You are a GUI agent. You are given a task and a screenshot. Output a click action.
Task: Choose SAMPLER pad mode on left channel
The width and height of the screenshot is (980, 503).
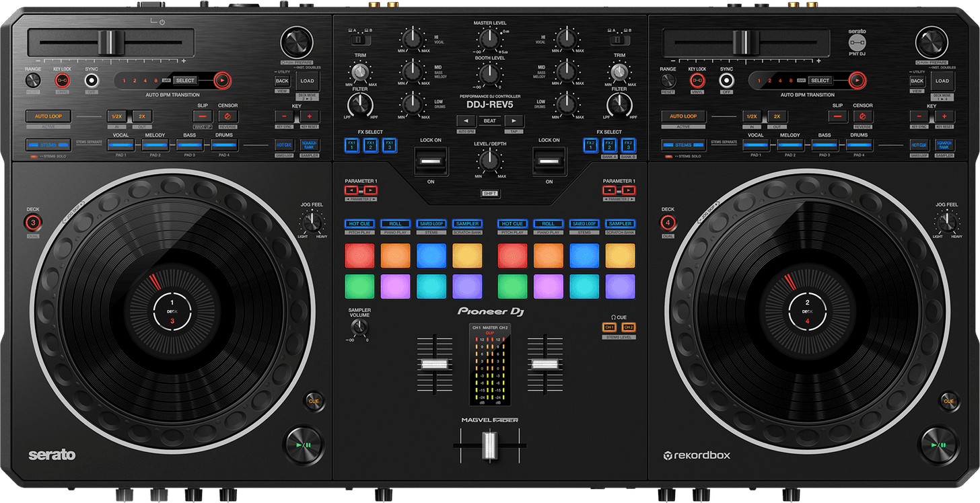click(467, 223)
